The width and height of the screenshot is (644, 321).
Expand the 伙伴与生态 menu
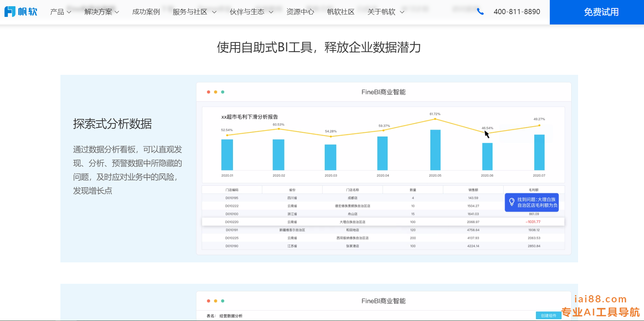click(x=251, y=12)
